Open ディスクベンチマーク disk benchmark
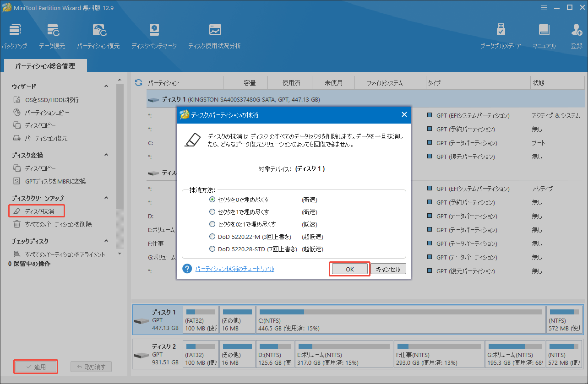 point(154,36)
